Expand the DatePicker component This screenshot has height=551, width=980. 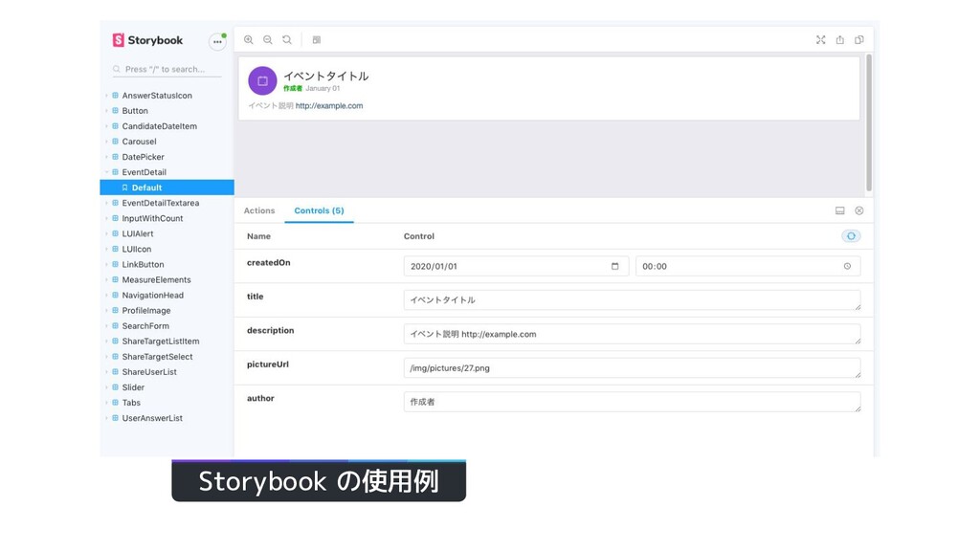144,157
